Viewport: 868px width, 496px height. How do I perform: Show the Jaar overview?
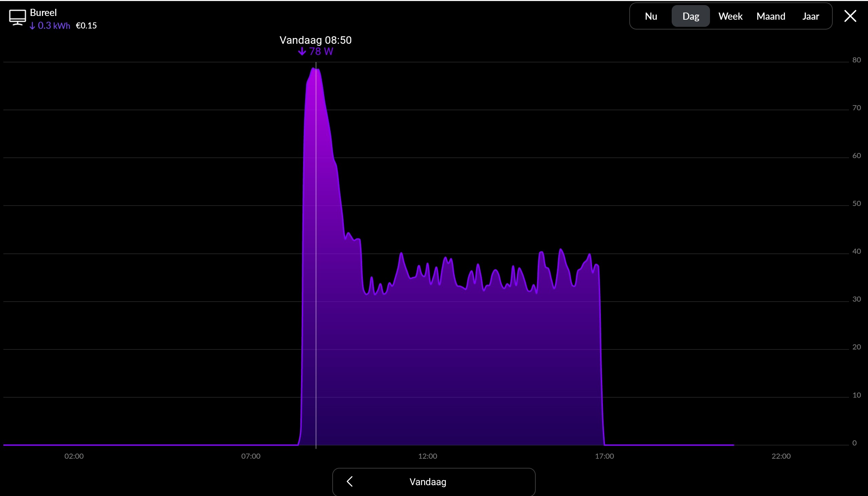[810, 16]
